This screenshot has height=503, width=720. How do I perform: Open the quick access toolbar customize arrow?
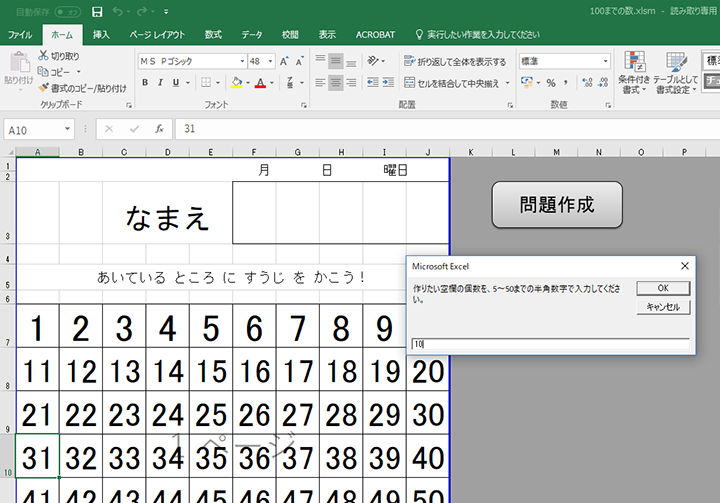click(166, 12)
